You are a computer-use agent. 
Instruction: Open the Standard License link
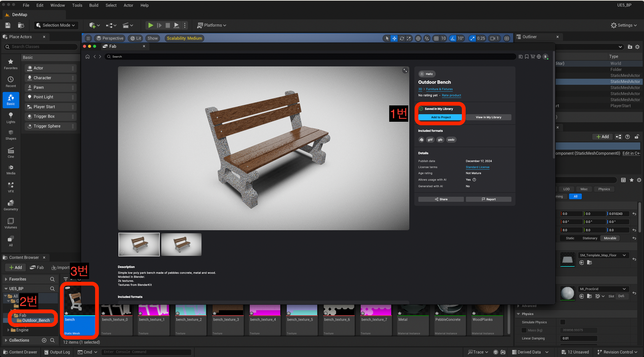[477, 167]
